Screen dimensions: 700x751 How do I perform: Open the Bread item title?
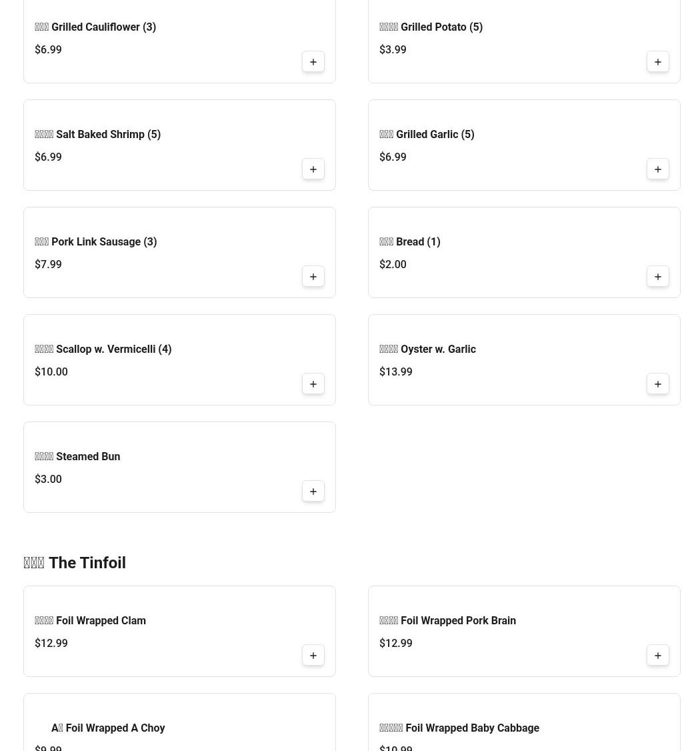[409, 242]
